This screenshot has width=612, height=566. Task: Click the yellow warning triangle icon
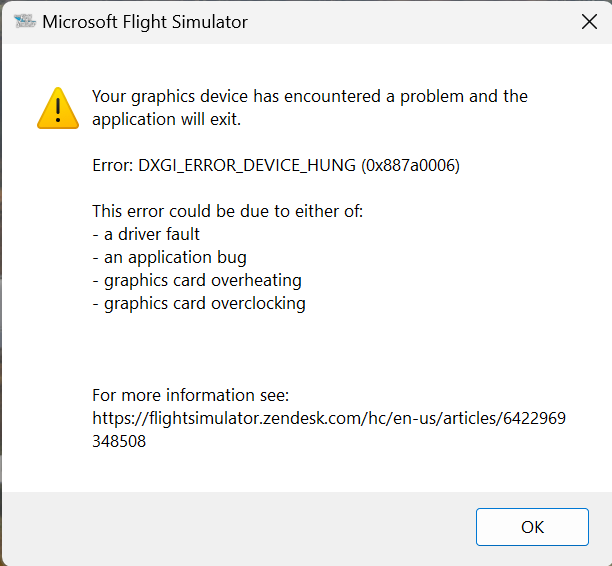[58, 108]
